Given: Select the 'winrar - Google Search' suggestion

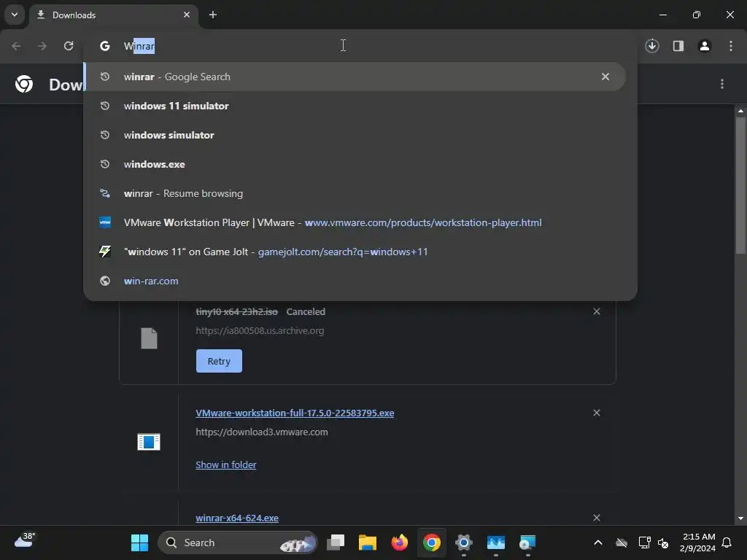Looking at the screenshot, I should click(355, 77).
